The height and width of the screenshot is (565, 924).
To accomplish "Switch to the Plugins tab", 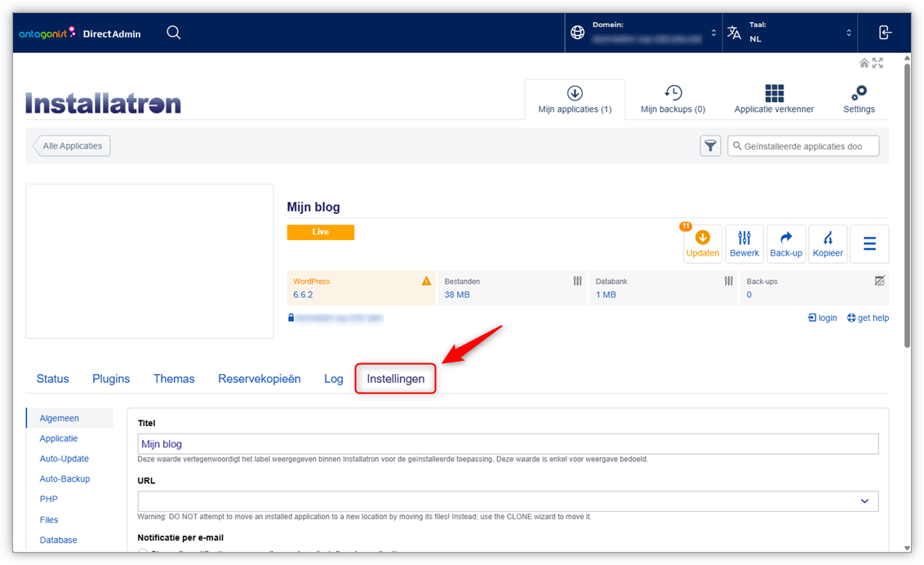I will click(111, 379).
